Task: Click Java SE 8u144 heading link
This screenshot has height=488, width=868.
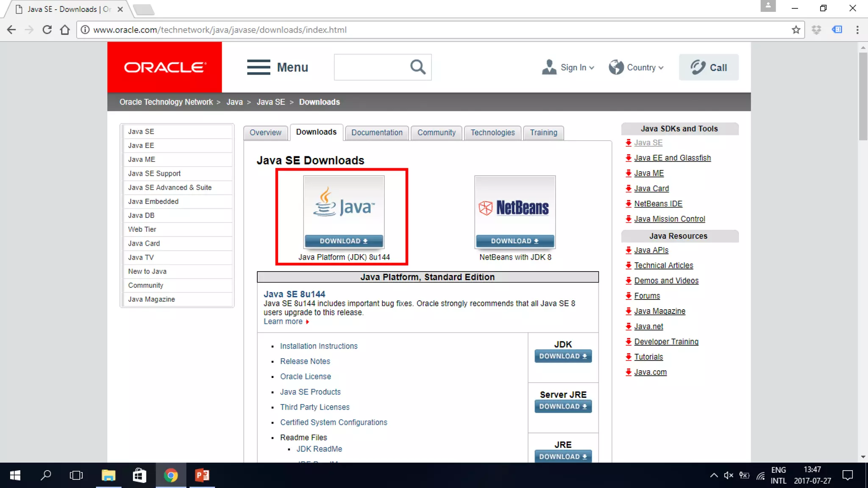Action: [x=295, y=294]
